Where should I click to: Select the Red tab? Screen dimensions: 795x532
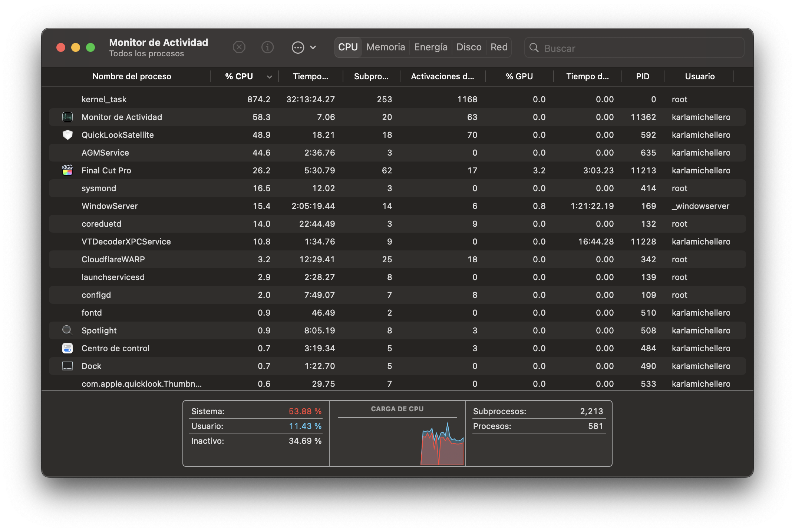(x=499, y=47)
